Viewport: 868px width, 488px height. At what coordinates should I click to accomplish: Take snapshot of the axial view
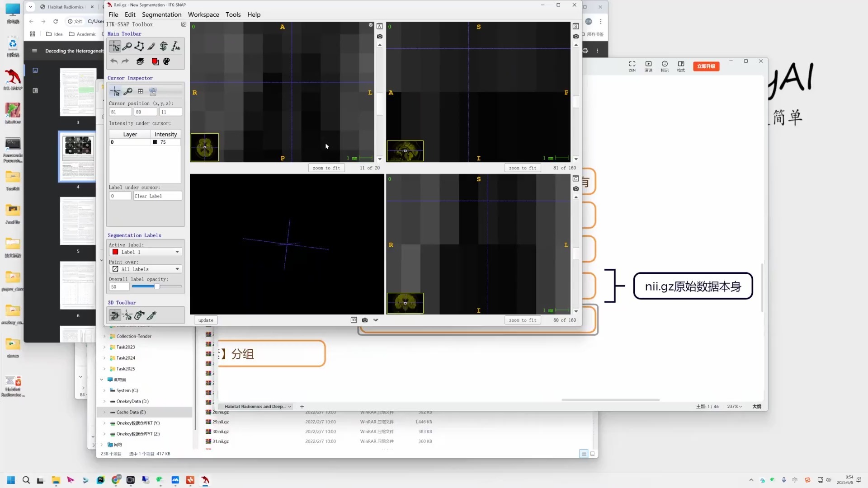tap(380, 36)
